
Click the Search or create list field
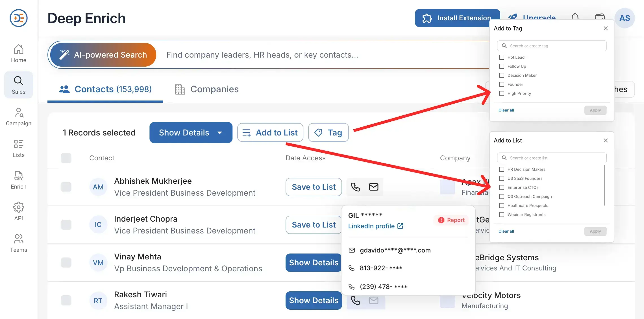552,158
